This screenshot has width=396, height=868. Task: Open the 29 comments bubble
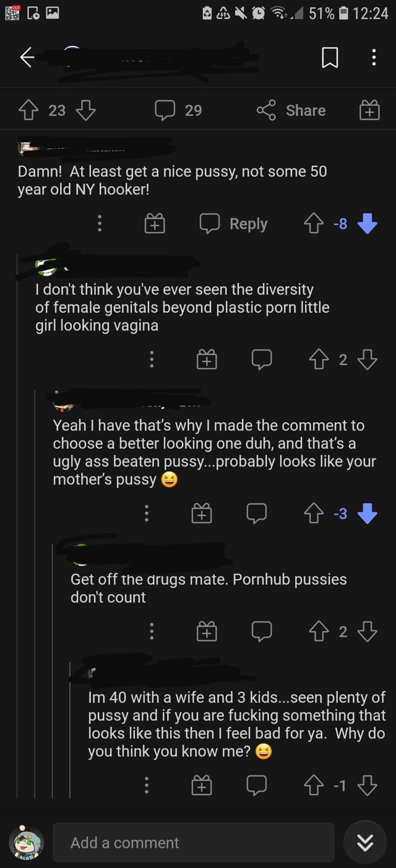(179, 110)
